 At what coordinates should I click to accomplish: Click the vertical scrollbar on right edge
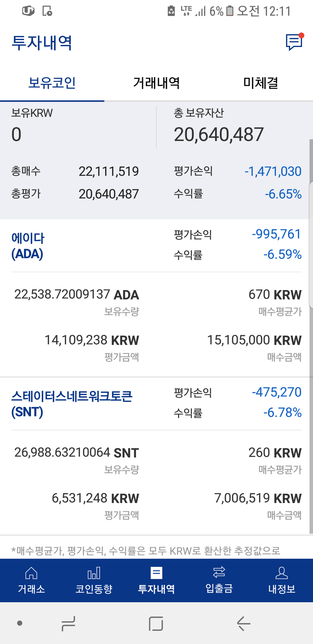[x=311, y=345]
